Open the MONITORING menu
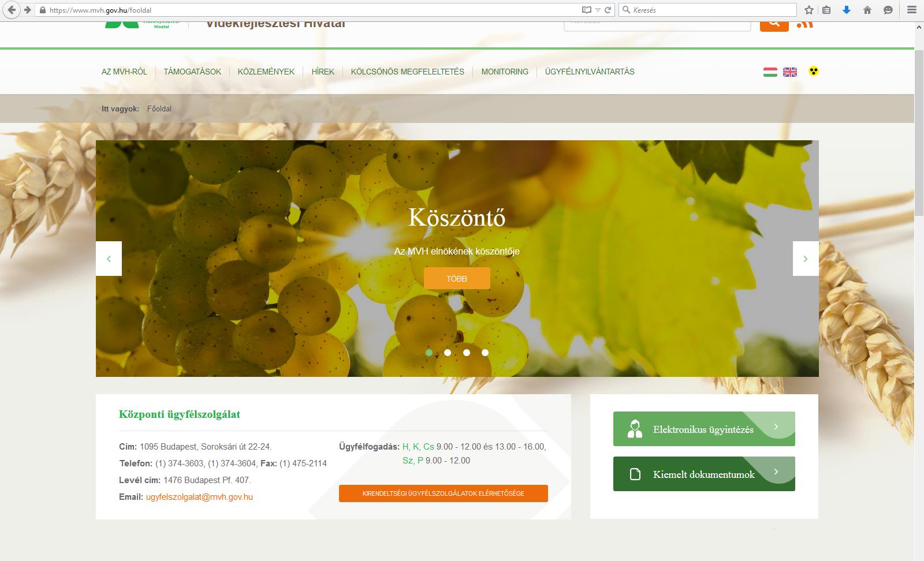 505,72
